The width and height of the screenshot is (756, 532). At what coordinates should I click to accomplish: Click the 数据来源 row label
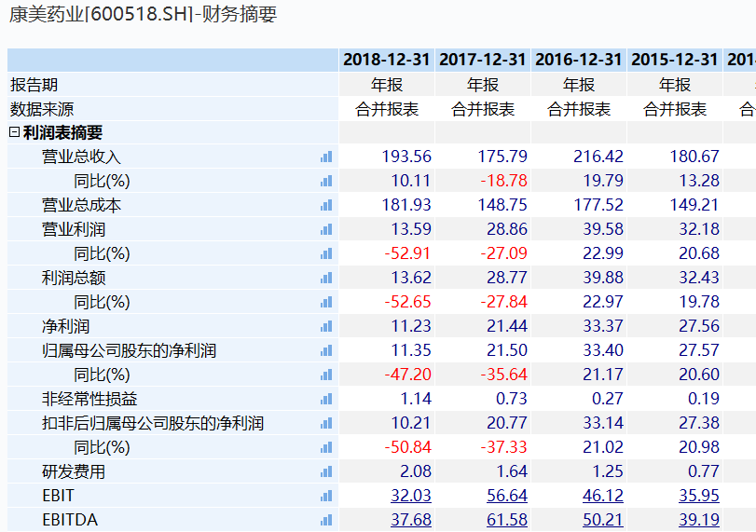coord(42,109)
